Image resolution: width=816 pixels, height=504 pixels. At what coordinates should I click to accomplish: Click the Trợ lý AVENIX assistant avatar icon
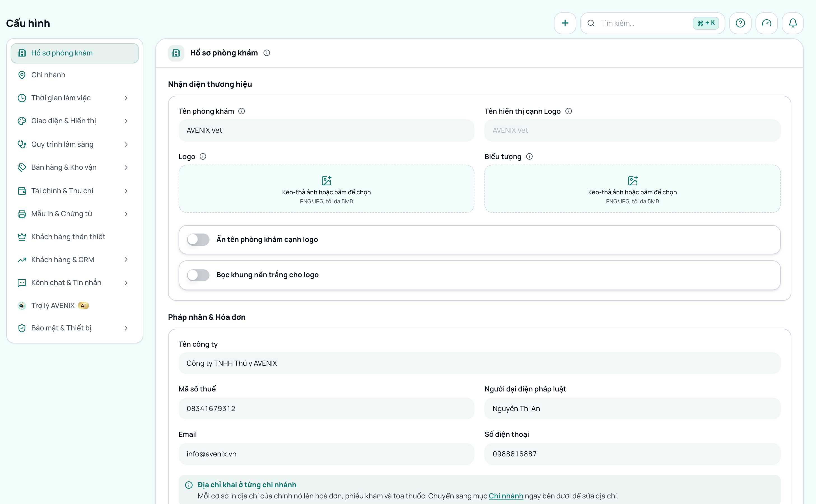tap(22, 306)
